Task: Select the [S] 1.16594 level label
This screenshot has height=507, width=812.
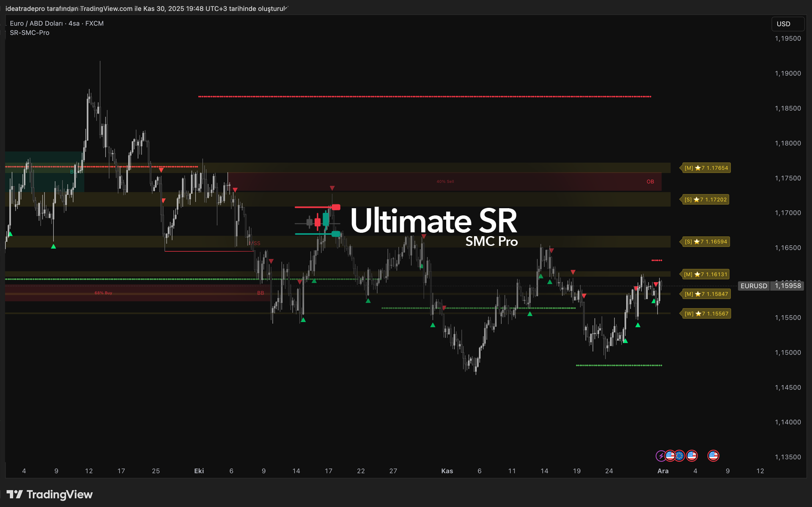Action: coord(705,242)
